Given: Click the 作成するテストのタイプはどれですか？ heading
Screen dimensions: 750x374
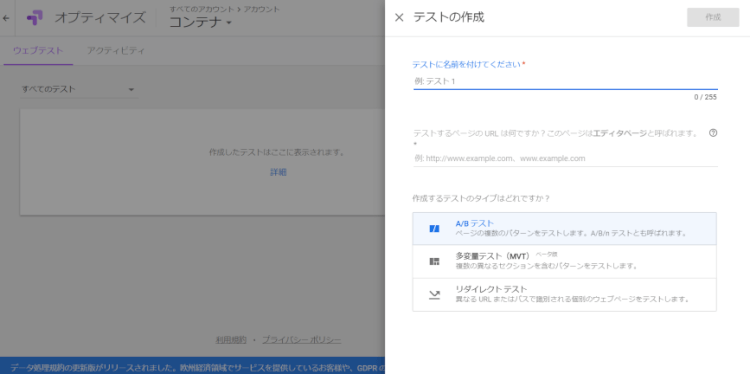Looking at the screenshot, I should (x=481, y=198).
